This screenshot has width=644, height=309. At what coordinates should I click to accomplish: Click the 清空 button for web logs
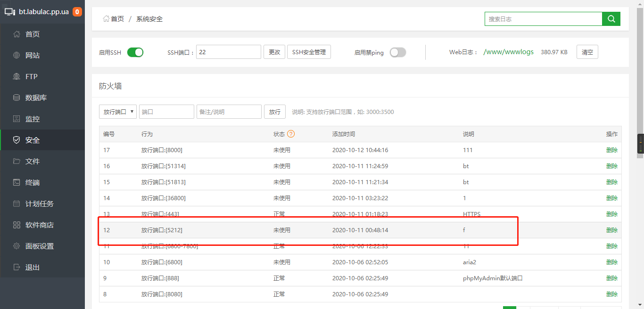pos(587,52)
